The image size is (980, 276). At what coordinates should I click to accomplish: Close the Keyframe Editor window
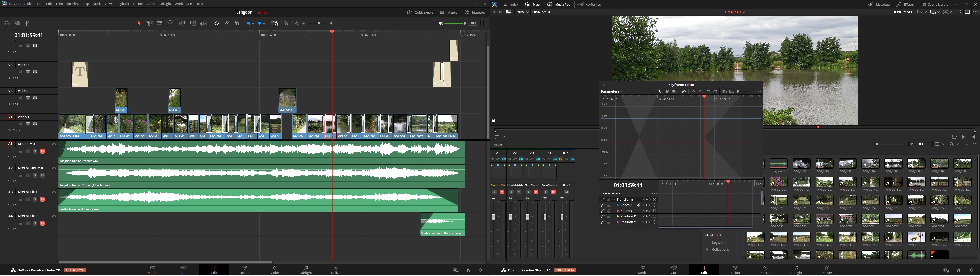pos(604,85)
